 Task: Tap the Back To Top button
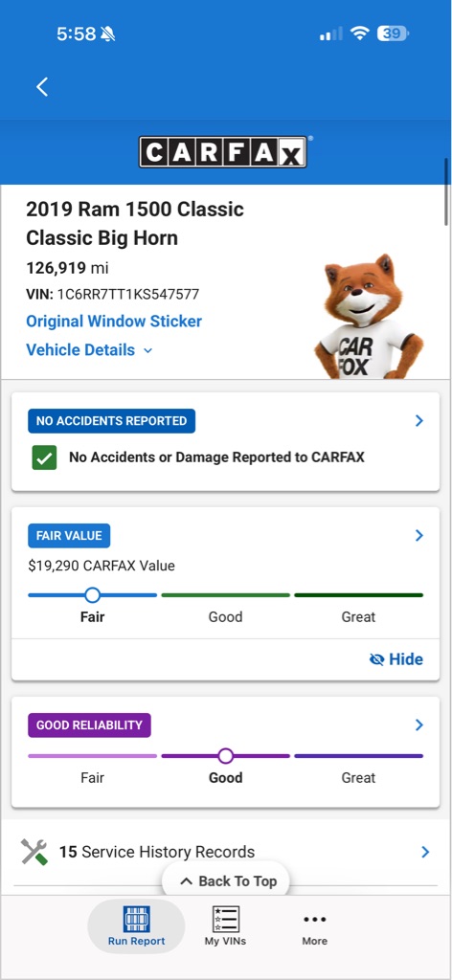point(226,881)
